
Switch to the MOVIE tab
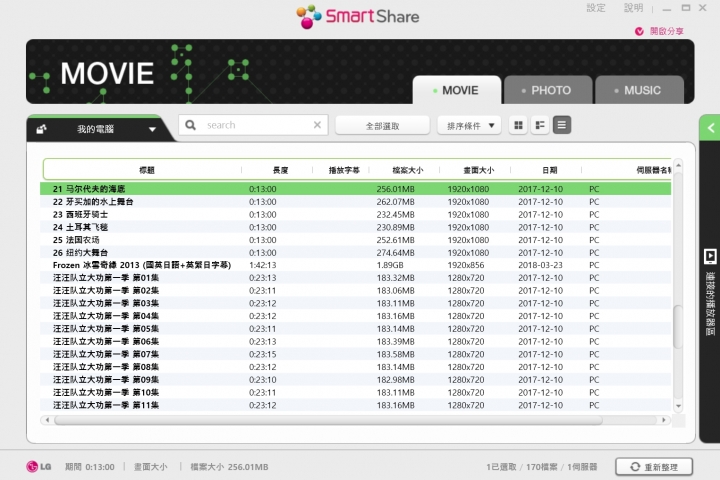pyautogui.click(x=456, y=90)
